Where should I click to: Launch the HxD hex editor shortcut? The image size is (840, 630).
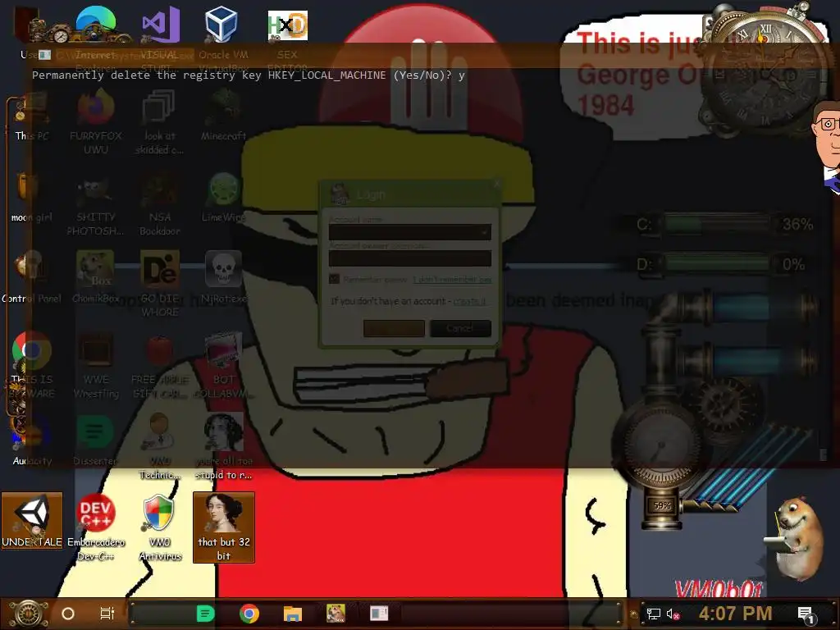pos(288,25)
